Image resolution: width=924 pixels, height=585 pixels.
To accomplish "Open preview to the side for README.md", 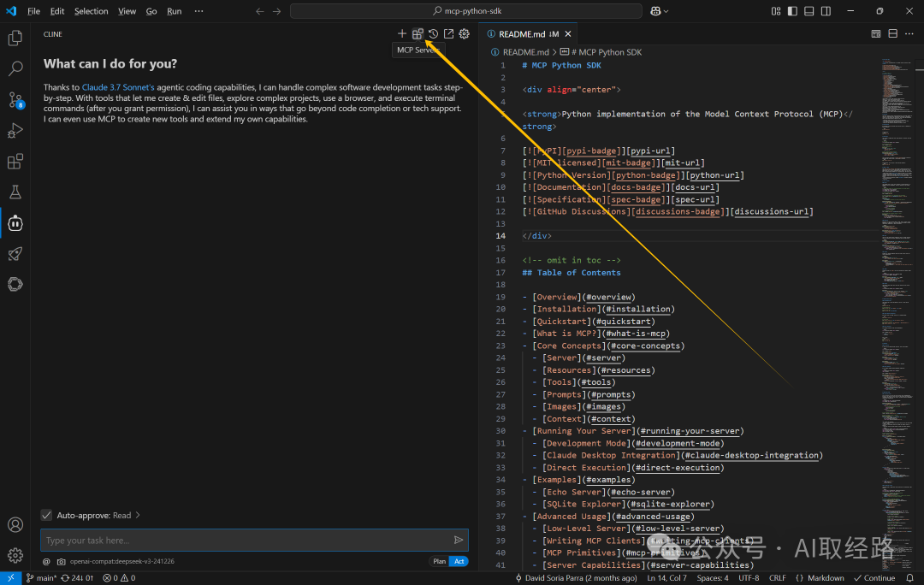I will pyautogui.click(x=876, y=34).
